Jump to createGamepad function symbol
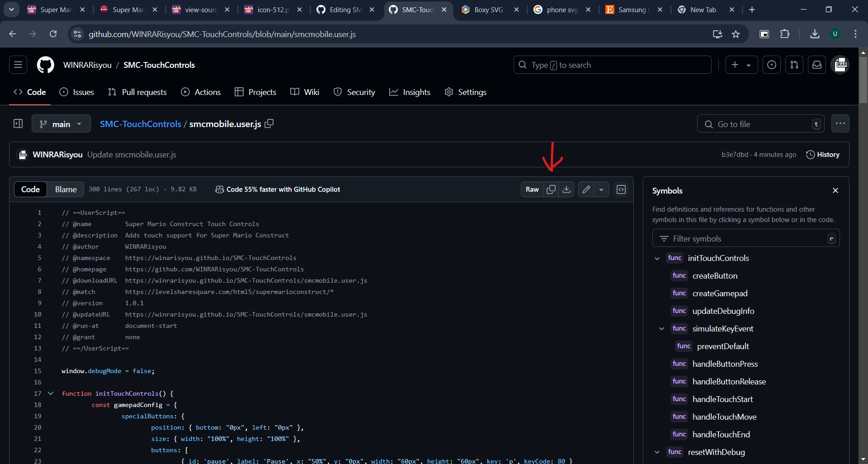The width and height of the screenshot is (868, 464). point(720,294)
